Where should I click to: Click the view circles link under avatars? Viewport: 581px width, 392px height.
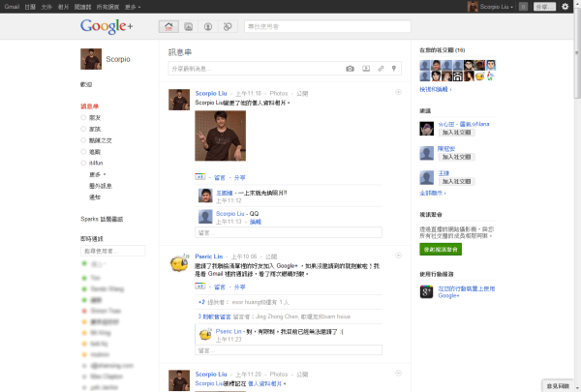click(435, 89)
